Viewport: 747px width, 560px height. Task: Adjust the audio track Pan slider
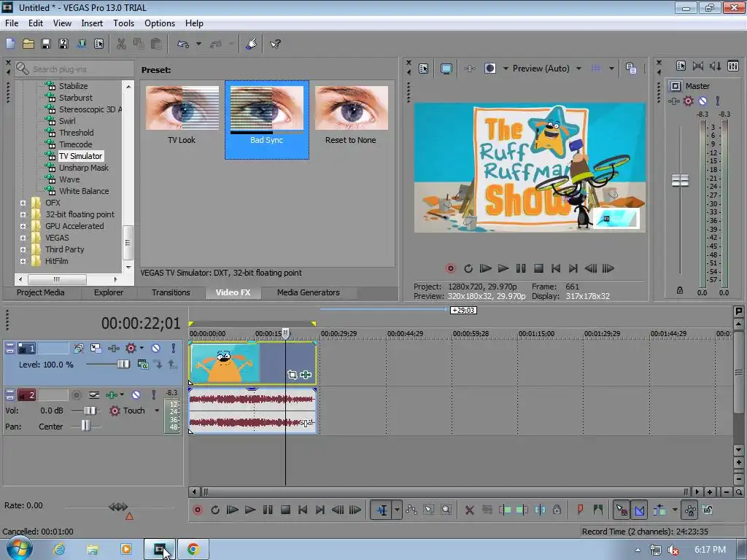click(x=86, y=426)
